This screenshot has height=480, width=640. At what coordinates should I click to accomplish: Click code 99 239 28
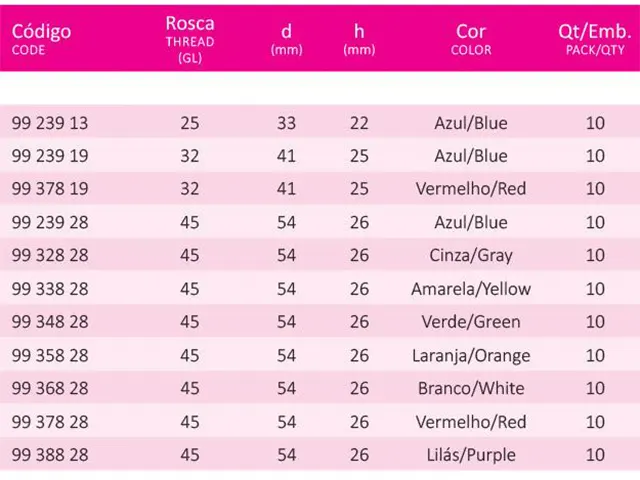click(50, 222)
